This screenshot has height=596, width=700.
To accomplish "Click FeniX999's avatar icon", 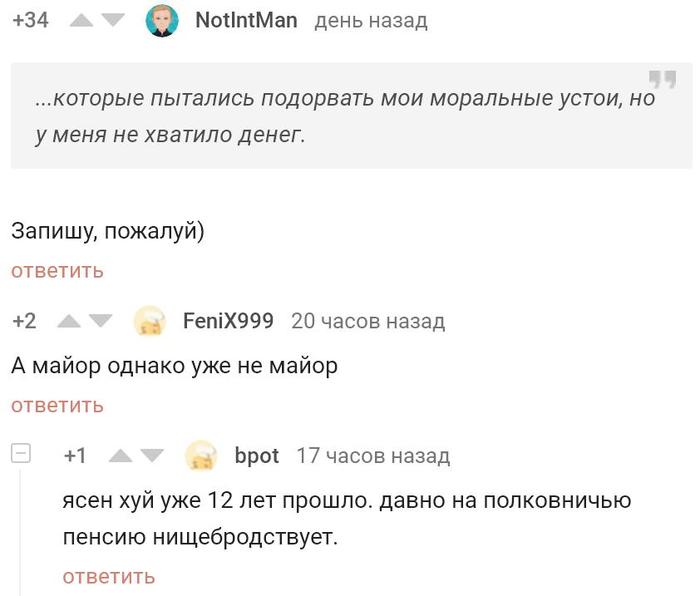I will tap(150, 321).
